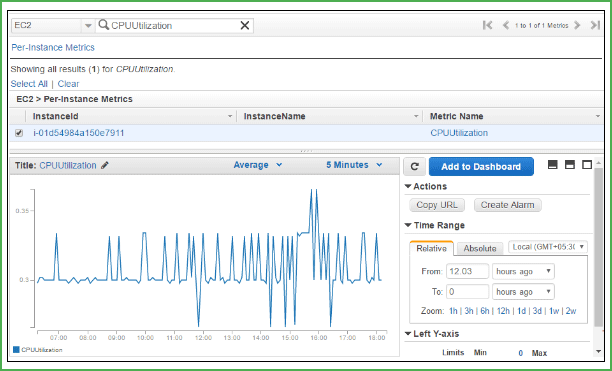Open the To 'hours ago' unit dropdown

point(523,292)
